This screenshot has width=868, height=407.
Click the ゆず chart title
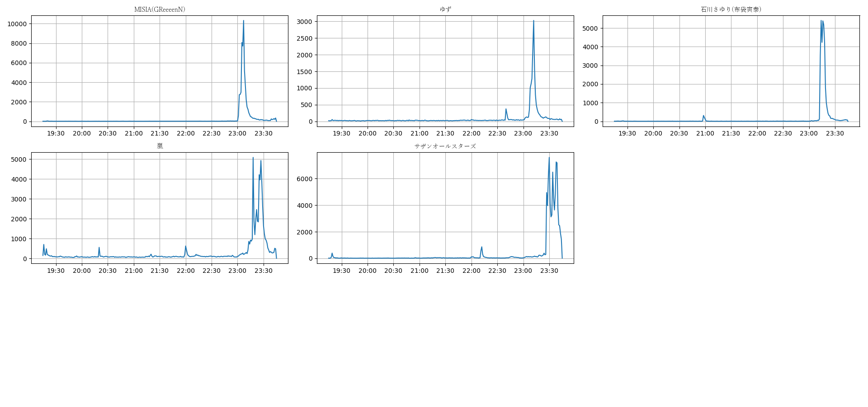pos(445,9)
